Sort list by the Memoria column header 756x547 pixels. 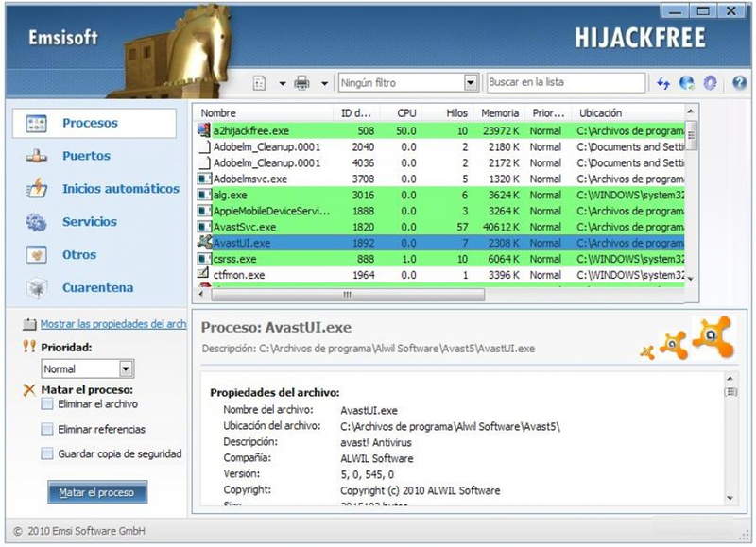[x=500, y=113]
